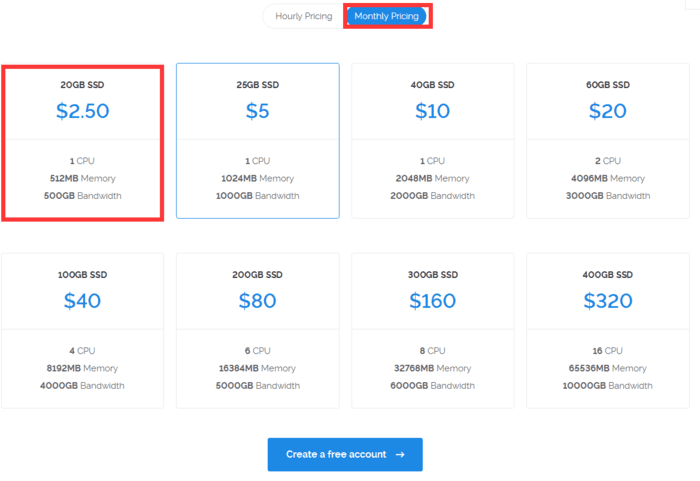Click the 60GB SSD heading
Viewport: 700px width, 481px height.
[608, 85]
